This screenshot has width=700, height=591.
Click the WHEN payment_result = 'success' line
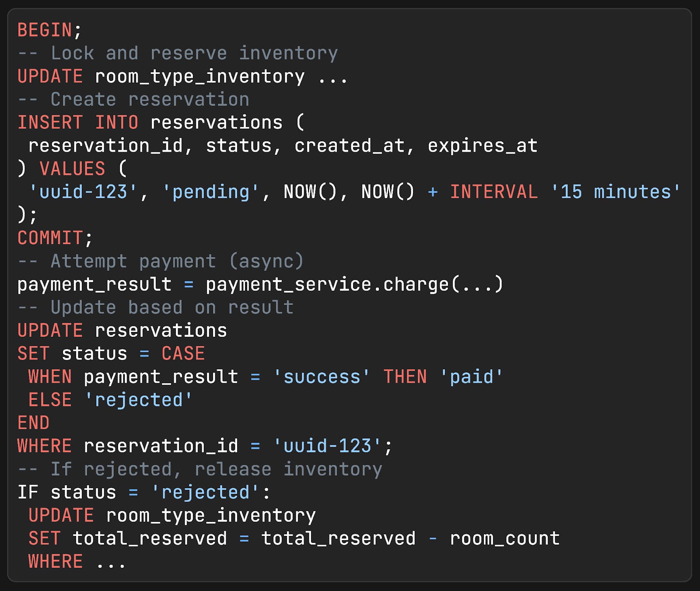(266, 377)
